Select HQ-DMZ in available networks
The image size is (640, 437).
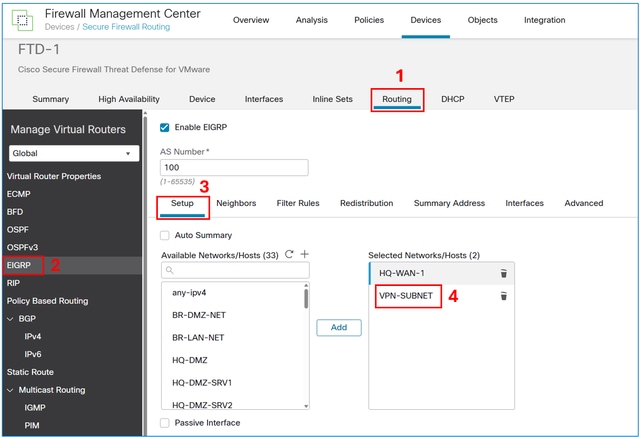(190, 360)
